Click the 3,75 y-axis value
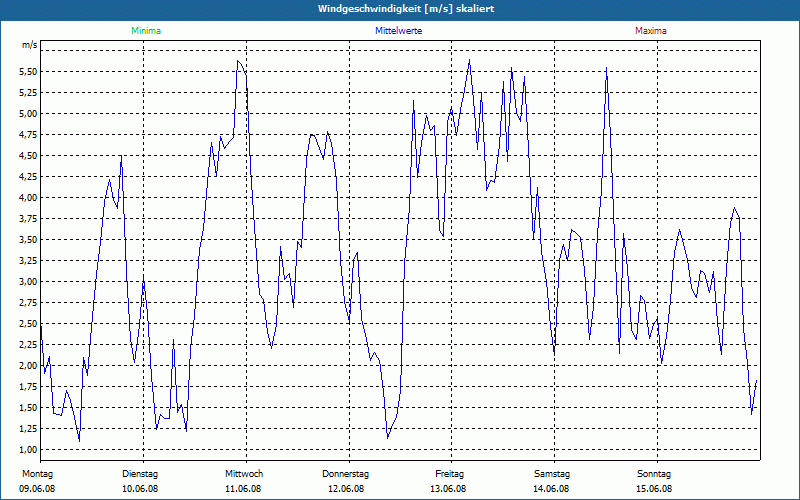Image resolution: width=800 pixels, height=500 pixels. [x=29, y=219]
